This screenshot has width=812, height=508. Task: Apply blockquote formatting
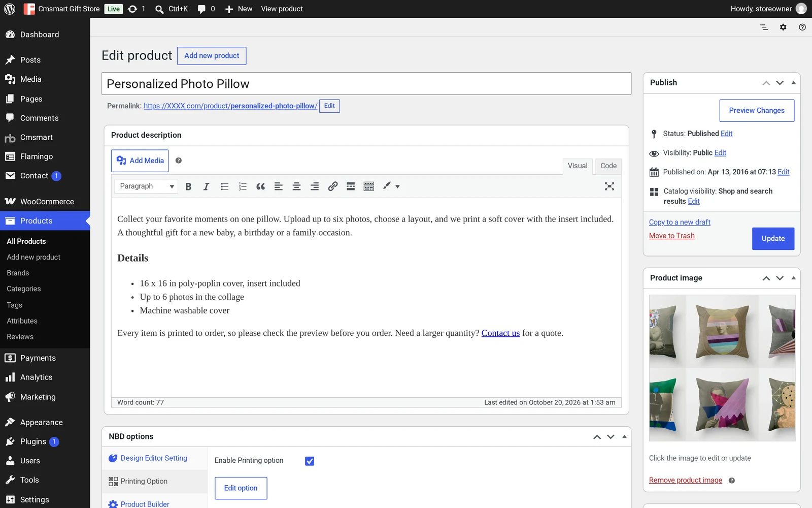coord(260,186)
